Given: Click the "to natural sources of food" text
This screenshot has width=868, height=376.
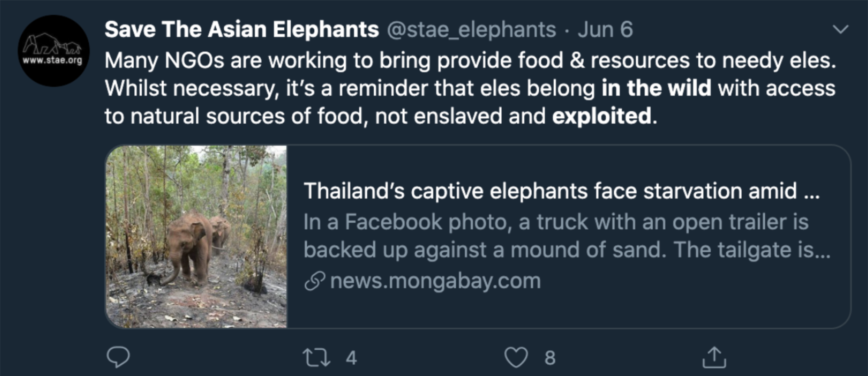Looking at the screenshot, I should (232, 116).
